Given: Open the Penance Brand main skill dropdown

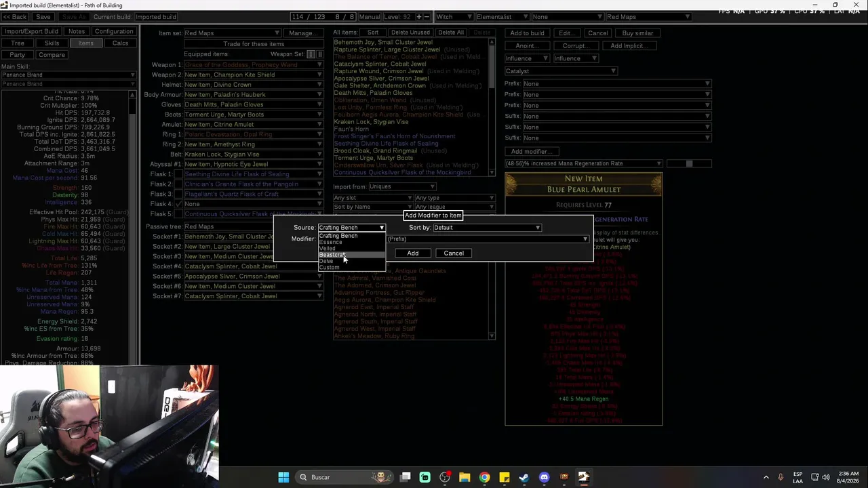Looking at the screenshot, I should point(68,75).
